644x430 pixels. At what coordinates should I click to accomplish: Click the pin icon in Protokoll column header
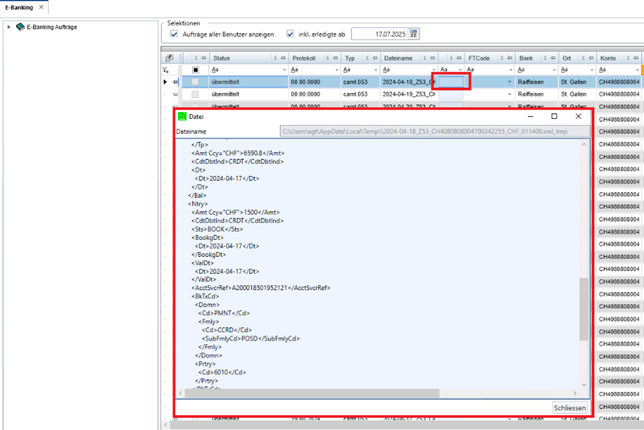[x=336, y=58]
